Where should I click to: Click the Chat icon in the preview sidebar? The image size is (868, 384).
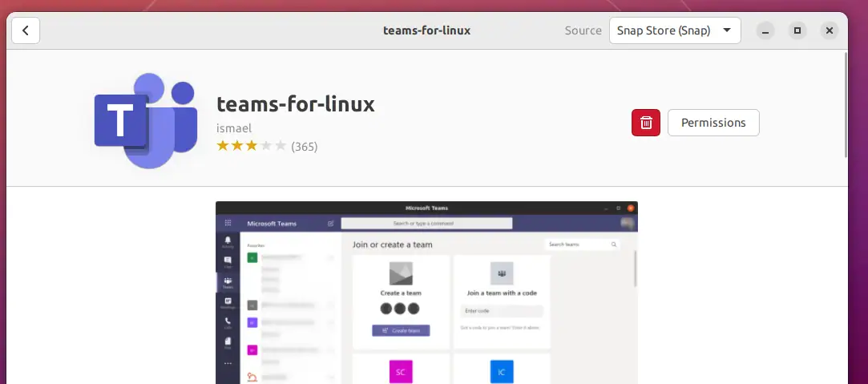pyautogui.click(x=228, y=261)
